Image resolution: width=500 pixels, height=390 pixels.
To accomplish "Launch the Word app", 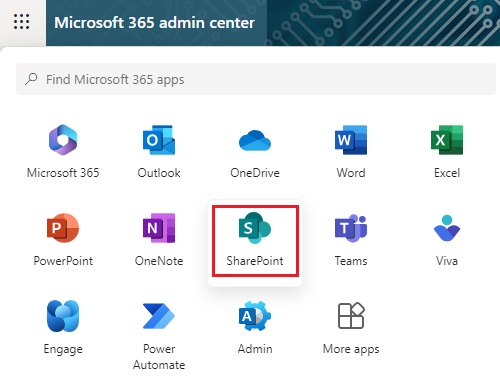I will click(x=351, y=140).
